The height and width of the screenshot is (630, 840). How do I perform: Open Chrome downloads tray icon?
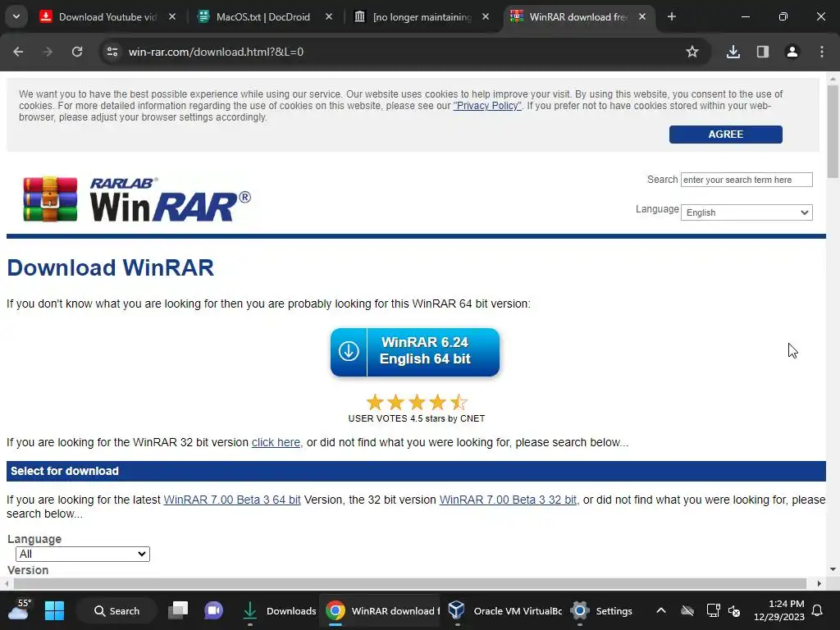click(x=733, y=52)
